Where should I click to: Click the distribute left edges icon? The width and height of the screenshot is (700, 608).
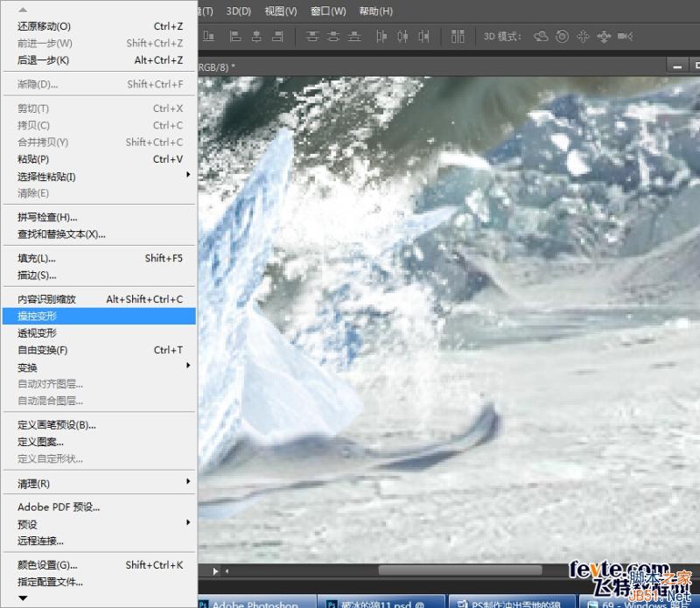pyautogui.click(x=381, y=36)
